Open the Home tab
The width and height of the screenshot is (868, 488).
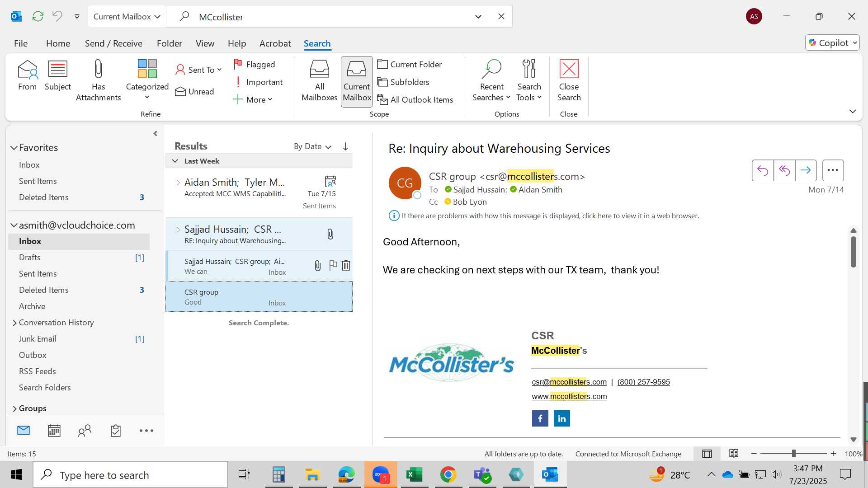tap(58, 43)
